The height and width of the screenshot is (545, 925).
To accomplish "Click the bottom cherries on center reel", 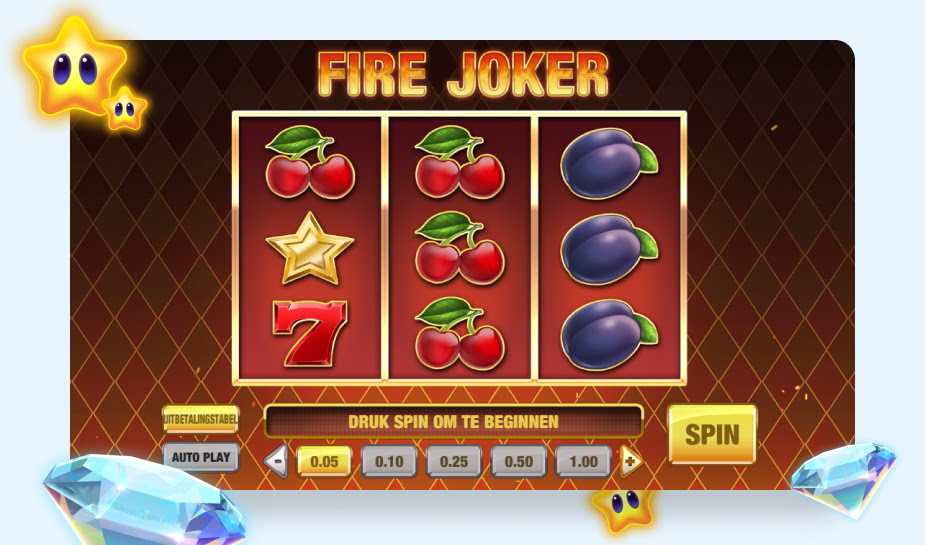I will pyautogui.click(x=460, y=333).
